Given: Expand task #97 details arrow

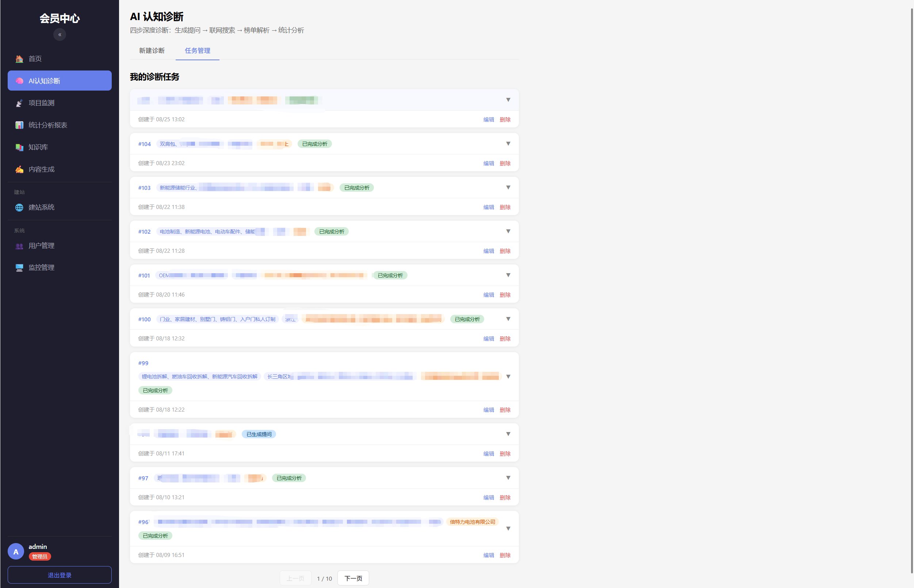Looking at the screenshot, I should click(508, 478).
